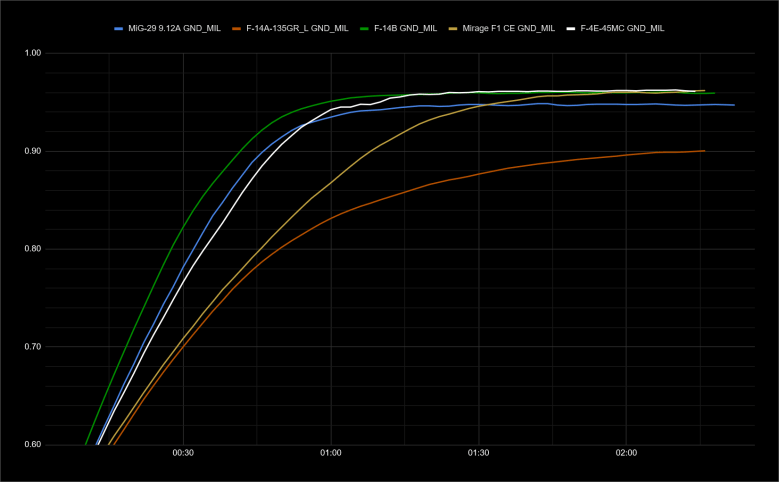
Task: Click the white F-4E-45MC legend marker
Action: pos(570,29)
